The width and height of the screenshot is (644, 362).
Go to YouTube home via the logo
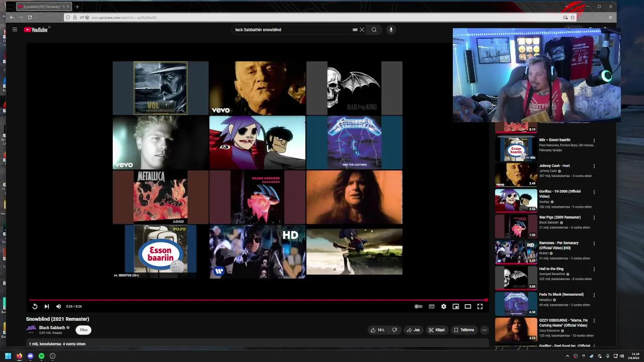(36, 30)
